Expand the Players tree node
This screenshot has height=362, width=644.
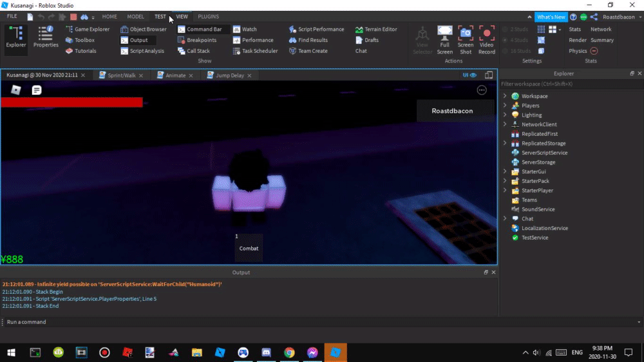(505, 105)
